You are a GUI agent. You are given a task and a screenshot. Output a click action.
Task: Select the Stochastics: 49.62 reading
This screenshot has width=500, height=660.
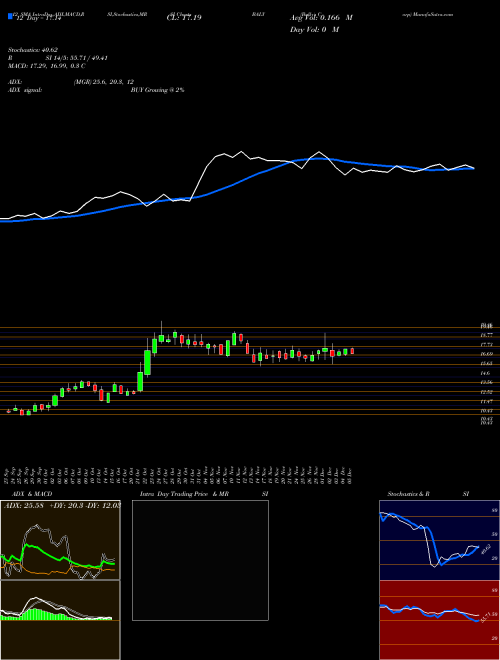(32, 49)
